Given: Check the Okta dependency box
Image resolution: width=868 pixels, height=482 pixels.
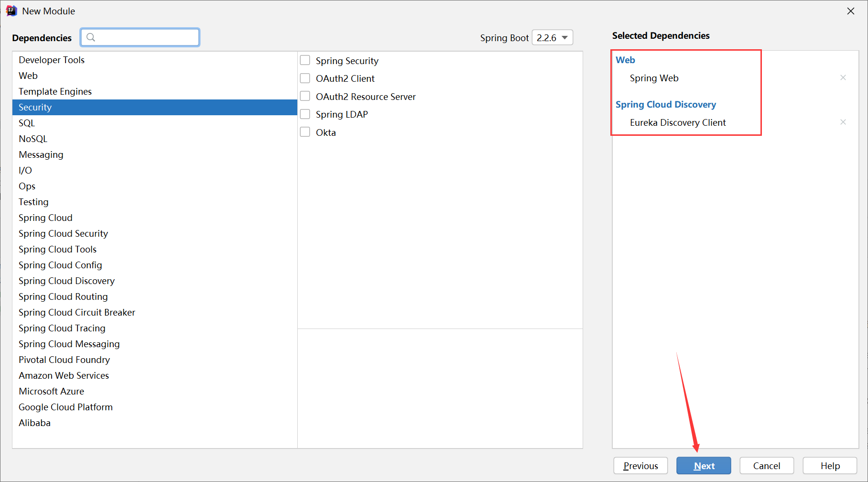Looking at the screenshot, I should click(305, 132).
